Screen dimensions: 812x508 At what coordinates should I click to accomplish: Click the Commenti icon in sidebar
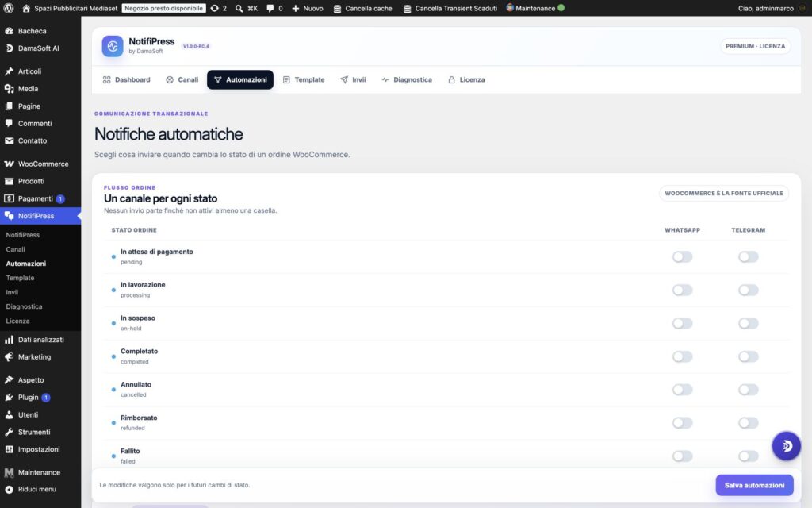9,123
